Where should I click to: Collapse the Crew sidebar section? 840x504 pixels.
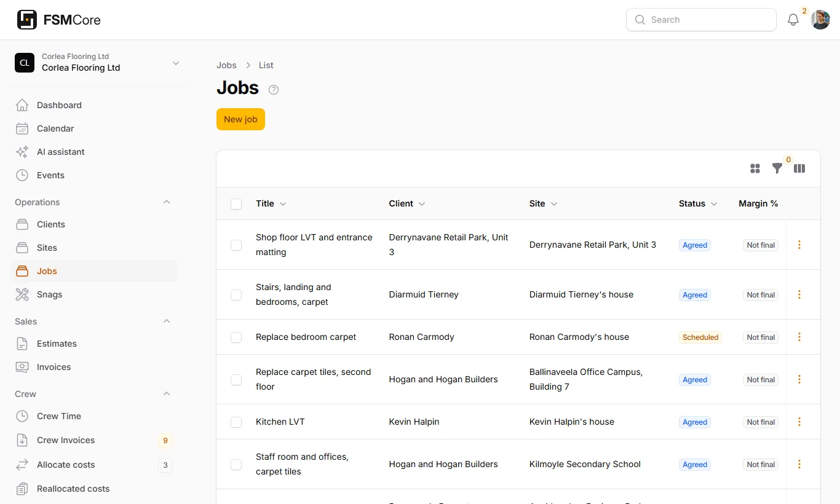(x=167, y=394)
